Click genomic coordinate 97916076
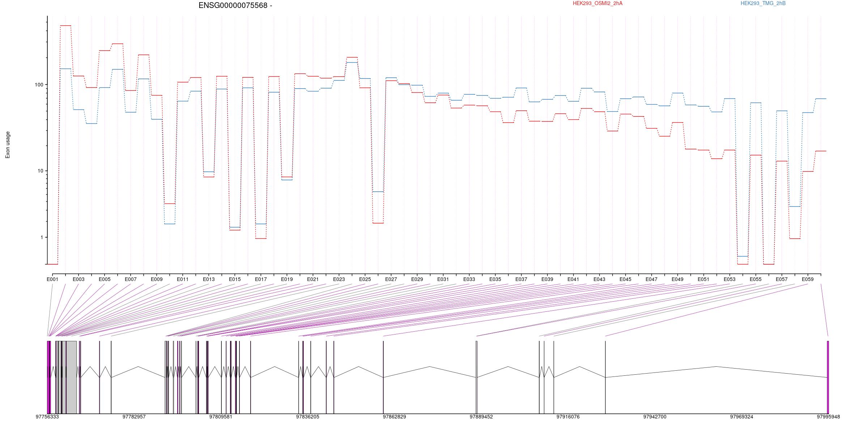Image resolution: width=868 pixels, height=434 pixels. (568, 417)
